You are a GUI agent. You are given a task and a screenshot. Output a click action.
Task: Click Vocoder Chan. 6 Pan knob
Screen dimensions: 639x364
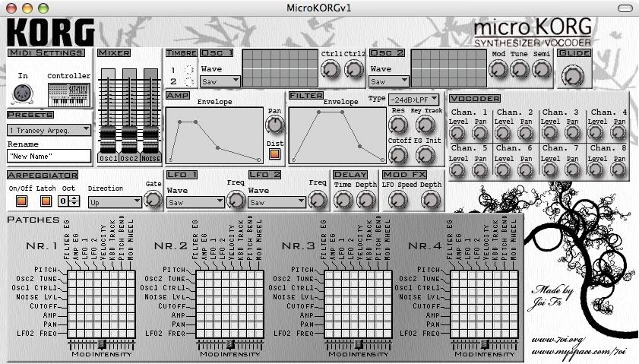525,170
